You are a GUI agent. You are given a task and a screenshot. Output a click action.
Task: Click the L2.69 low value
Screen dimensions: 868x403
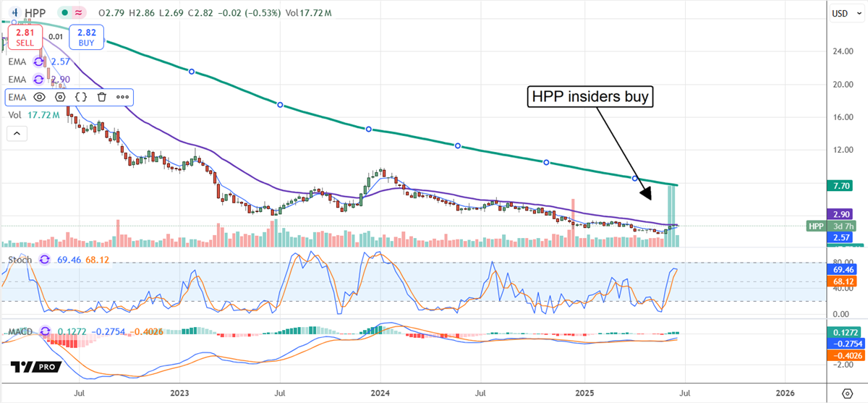click(x=171, y=13)
